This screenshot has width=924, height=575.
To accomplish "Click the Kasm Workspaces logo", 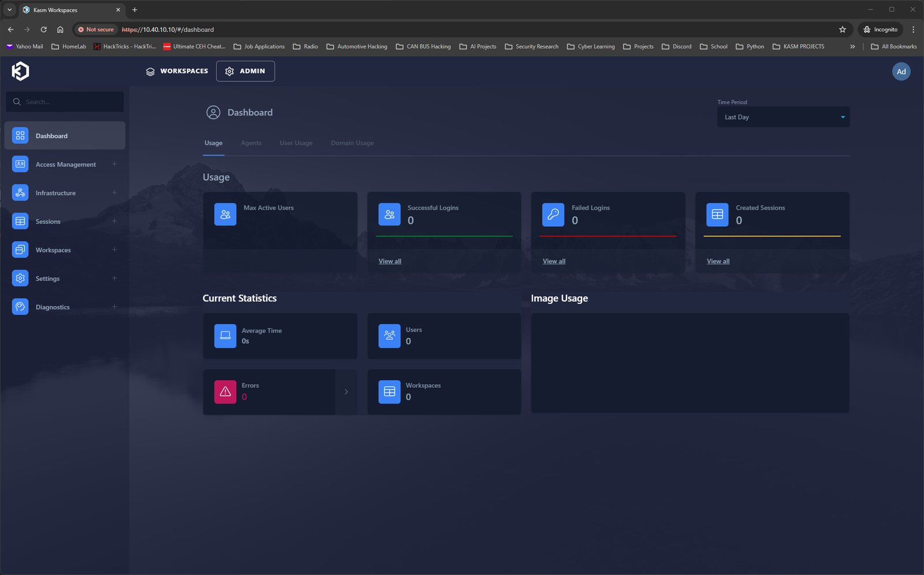I will [x=20, y=71].
